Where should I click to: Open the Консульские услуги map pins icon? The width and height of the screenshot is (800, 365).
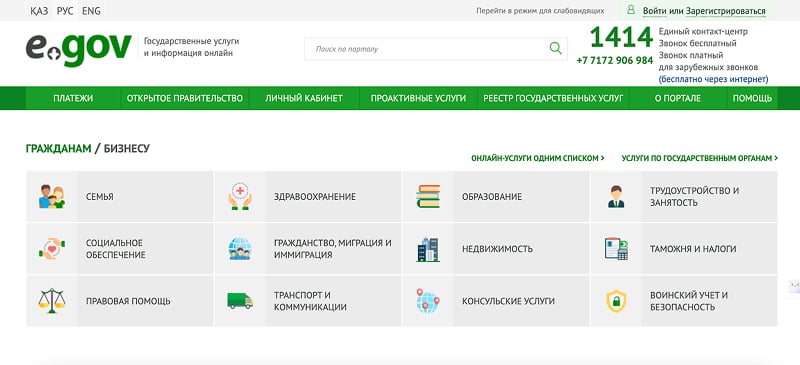point(428,301)
